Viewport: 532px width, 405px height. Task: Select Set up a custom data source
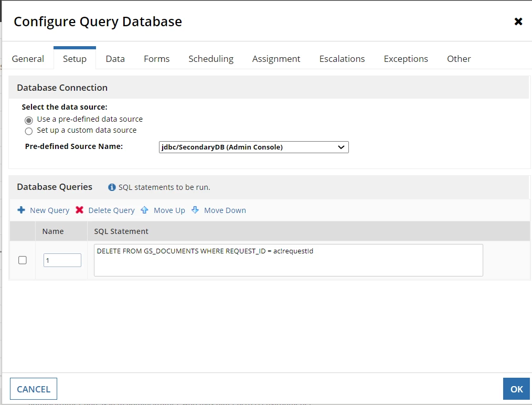29,131
